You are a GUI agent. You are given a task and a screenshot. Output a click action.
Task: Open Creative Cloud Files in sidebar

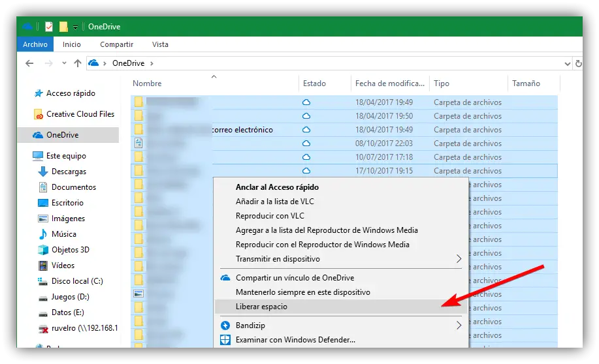pos(80,114)
